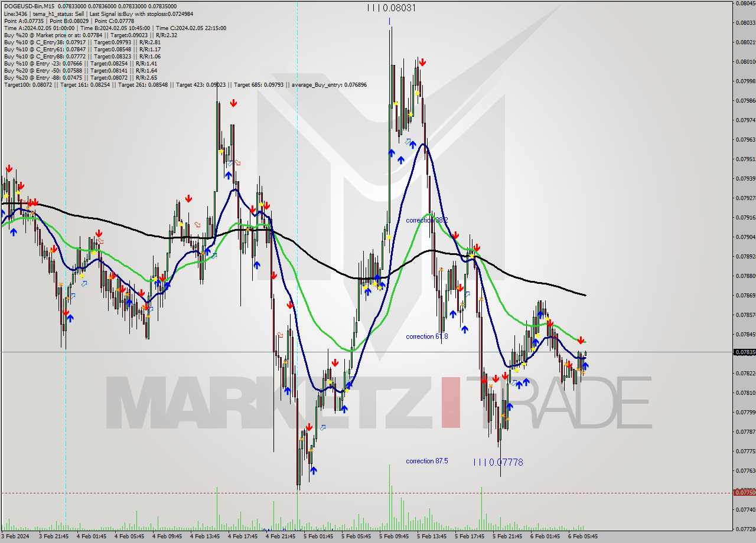756x543 pixels.
Task: Click the 'Buy %20 @ Entry -50: 0.07588' line
Action: tap(43, 70)
